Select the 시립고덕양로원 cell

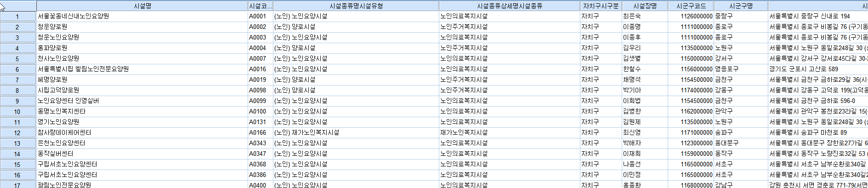click(142, 90)
